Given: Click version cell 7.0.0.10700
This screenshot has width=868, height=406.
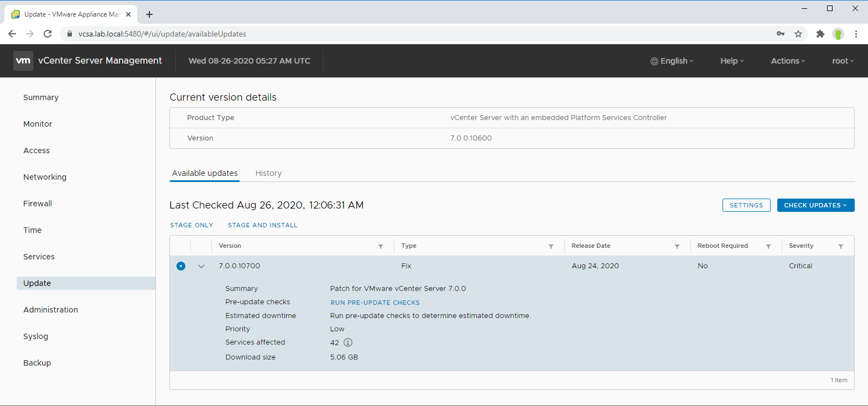Looking at the screenshot, I should pyautogui.click(x=240, y=266).
